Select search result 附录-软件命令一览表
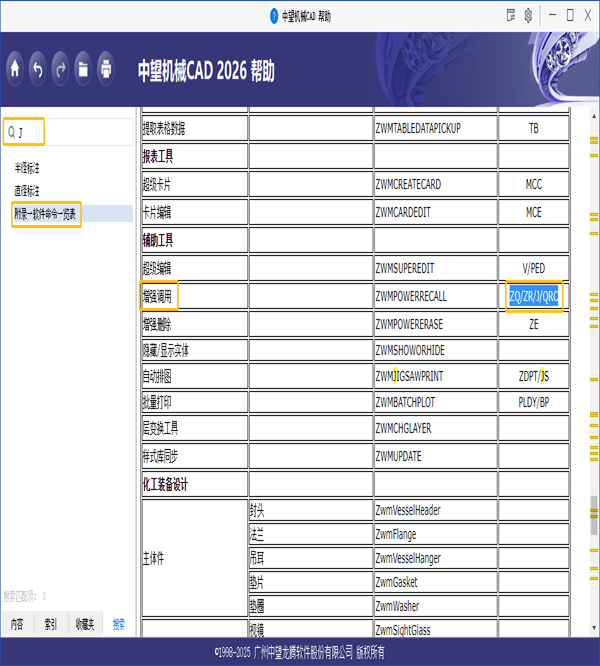The width and height of the screenshot is (600, 666). tap(45, 214)
